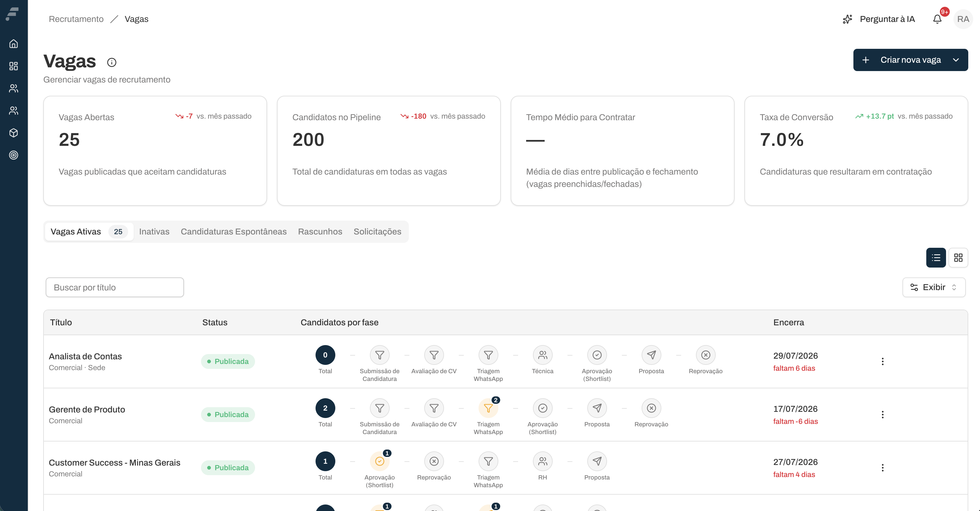Open row menu for Customer Success - Minas Gerais
This screenshot has height=511, width=980.
(x=883, y=467)
